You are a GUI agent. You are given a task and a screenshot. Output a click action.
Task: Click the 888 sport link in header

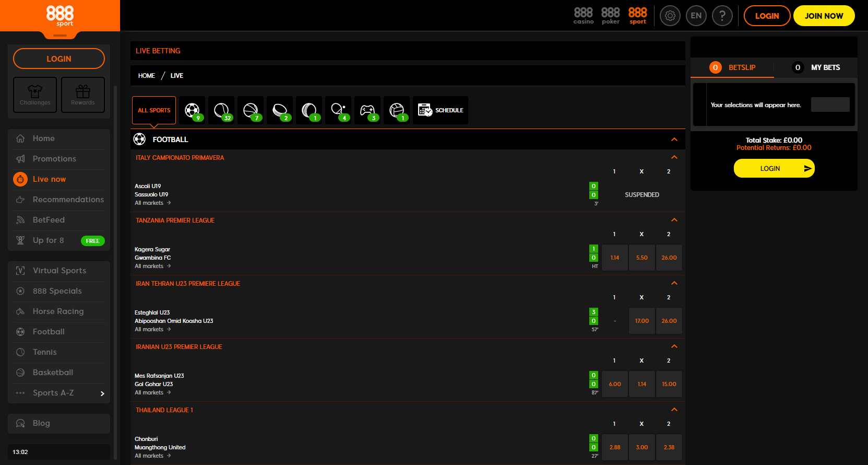[x=638, y=16]
